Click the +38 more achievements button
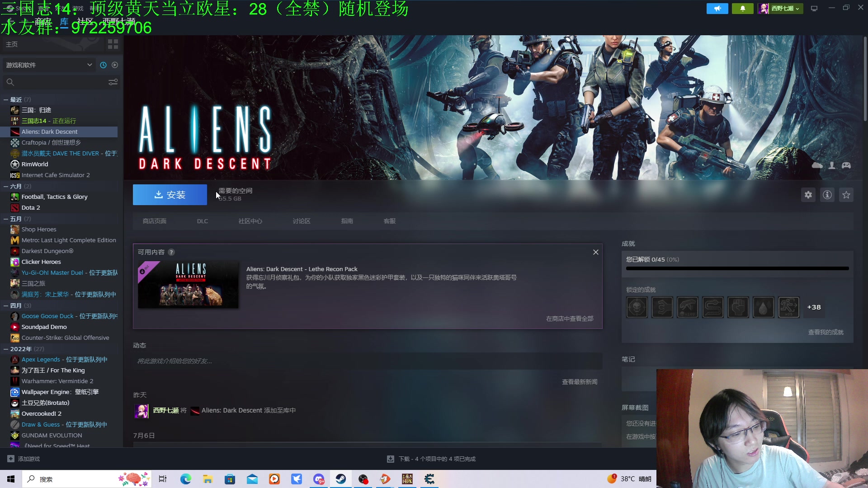 point(814,307)
